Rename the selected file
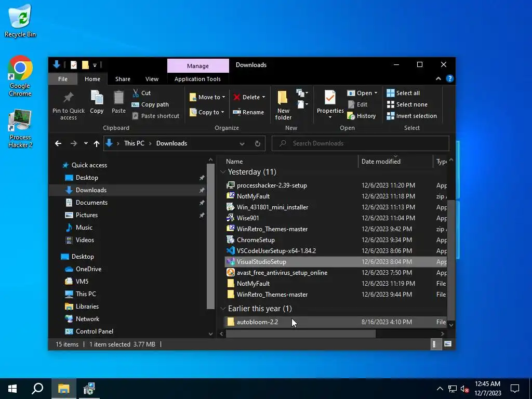This screenshot has width=532, height=399. coord(248,112)
